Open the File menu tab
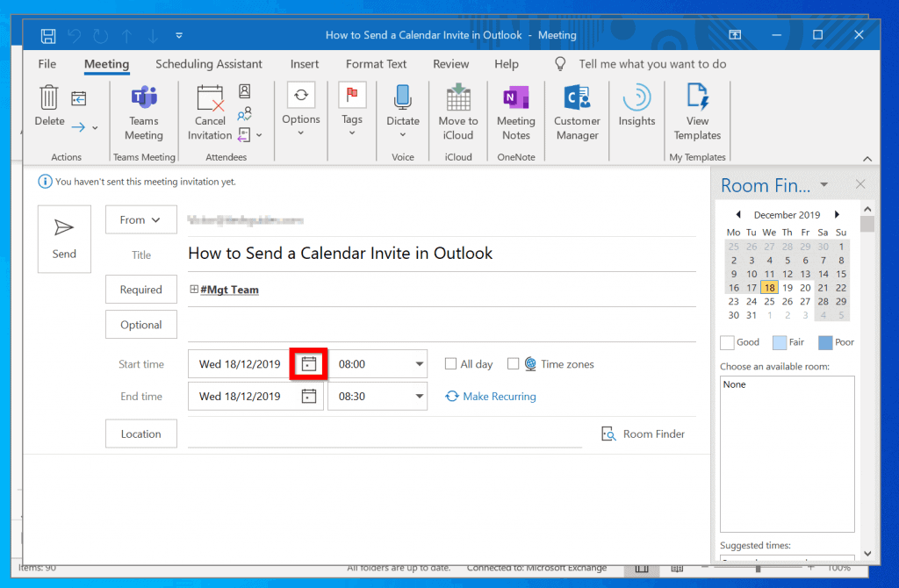 coord(47,64)
